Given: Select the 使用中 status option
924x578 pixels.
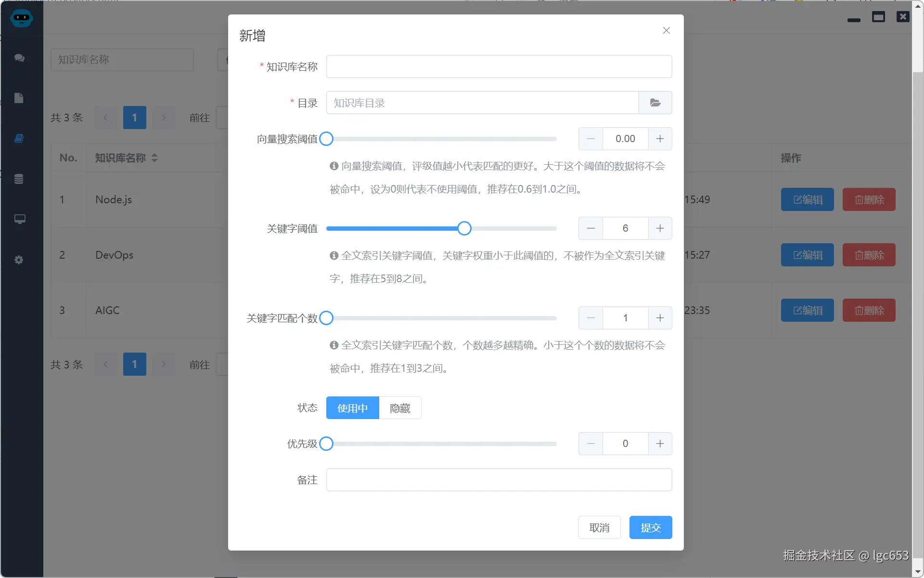Looking at the screenshot, I should pos(352,408).
